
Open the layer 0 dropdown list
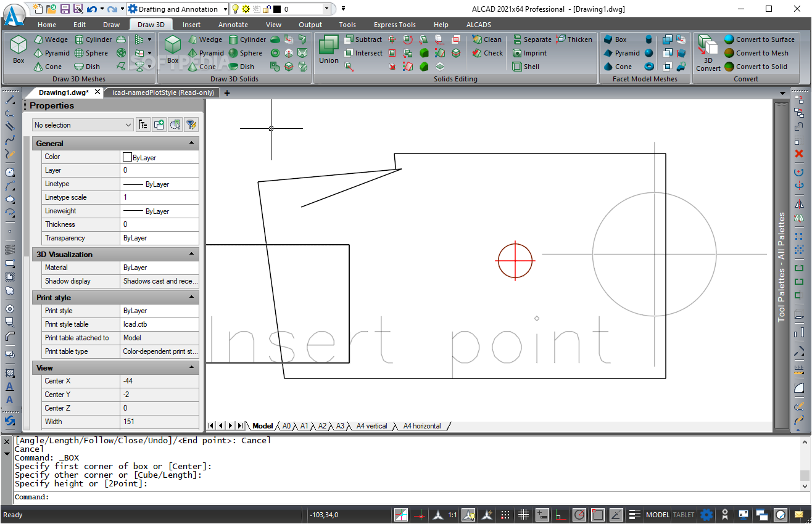coord(326,9)
